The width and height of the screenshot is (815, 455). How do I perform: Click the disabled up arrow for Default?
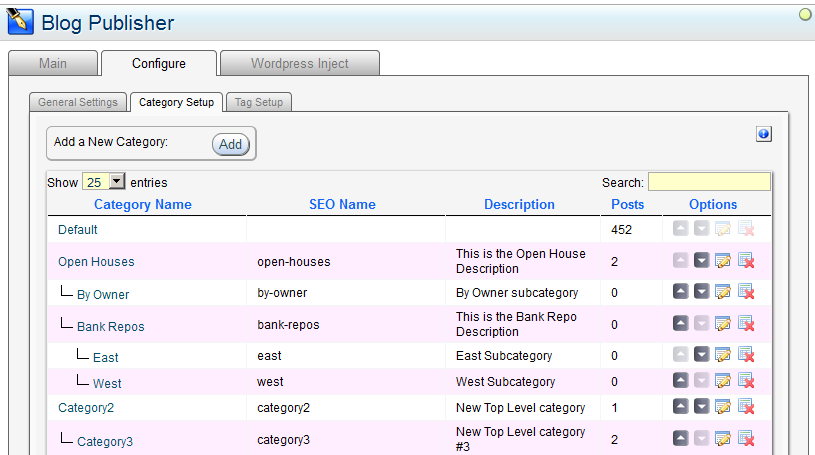click(x=680, y=228)
